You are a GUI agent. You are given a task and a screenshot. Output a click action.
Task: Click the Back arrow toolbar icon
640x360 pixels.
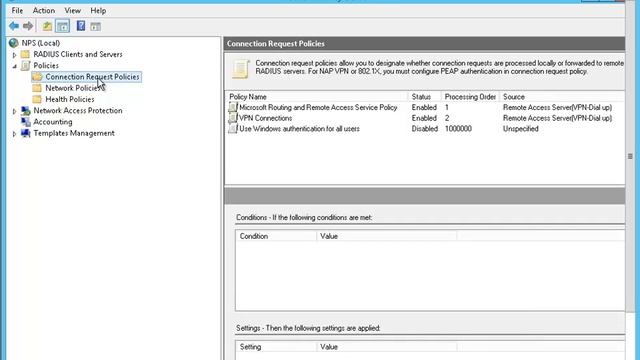(x=14, y=27)
